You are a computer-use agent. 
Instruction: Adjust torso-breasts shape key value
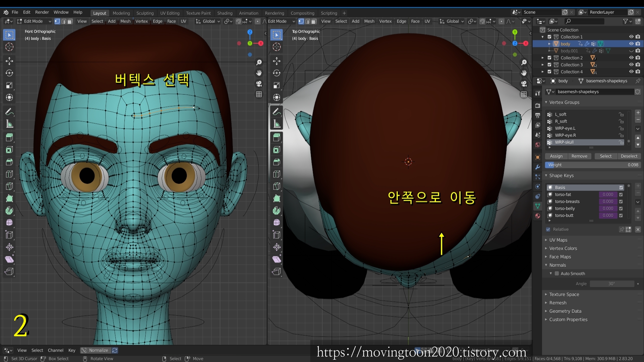pos(608,202)
